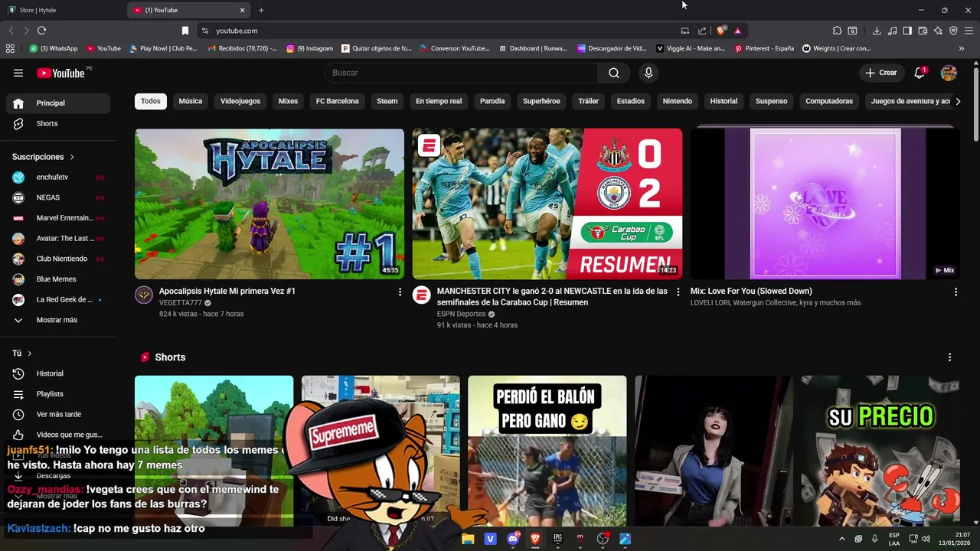980x551 pixels.
Task: Open the WhatsApp bookmark
Action: [54, 48]
